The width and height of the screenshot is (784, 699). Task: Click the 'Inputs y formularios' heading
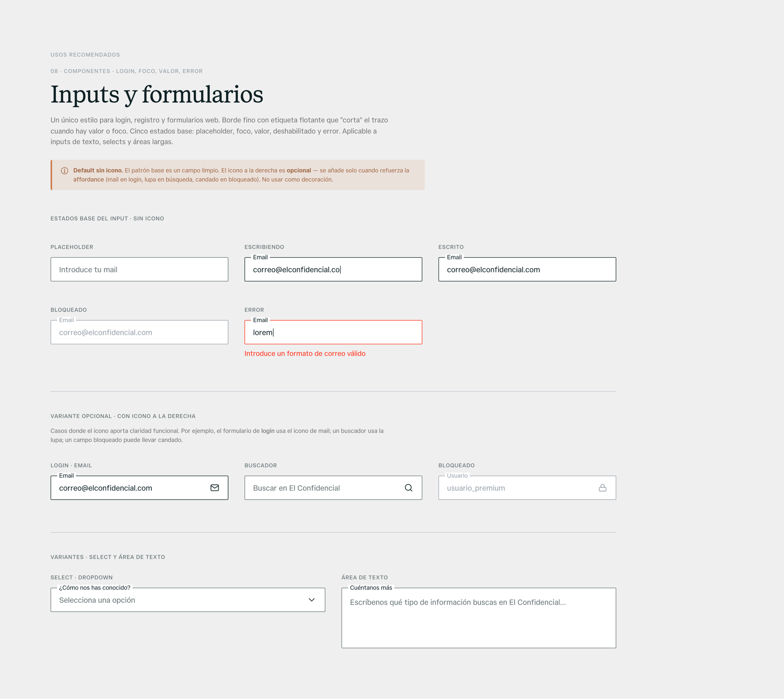(x=157, y=94)
